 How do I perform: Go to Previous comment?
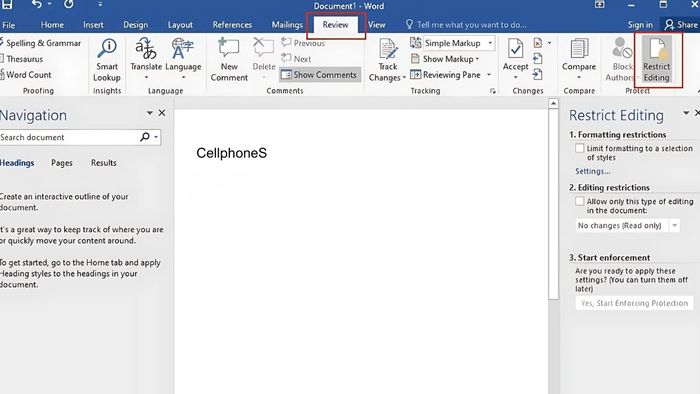pyautogui.click(x=303, y=43)
